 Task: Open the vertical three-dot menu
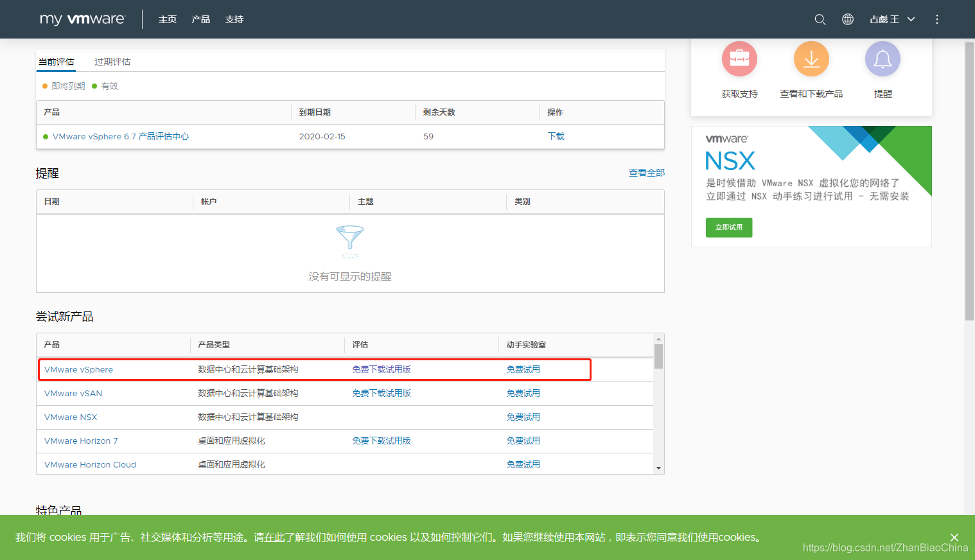tap(937, 19)
